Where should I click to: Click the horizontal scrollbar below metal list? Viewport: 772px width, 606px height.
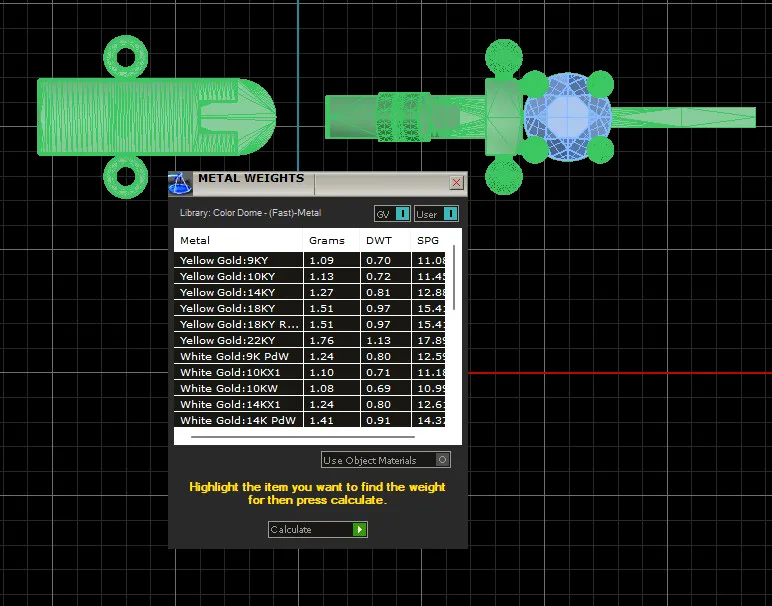coord(302,437)
